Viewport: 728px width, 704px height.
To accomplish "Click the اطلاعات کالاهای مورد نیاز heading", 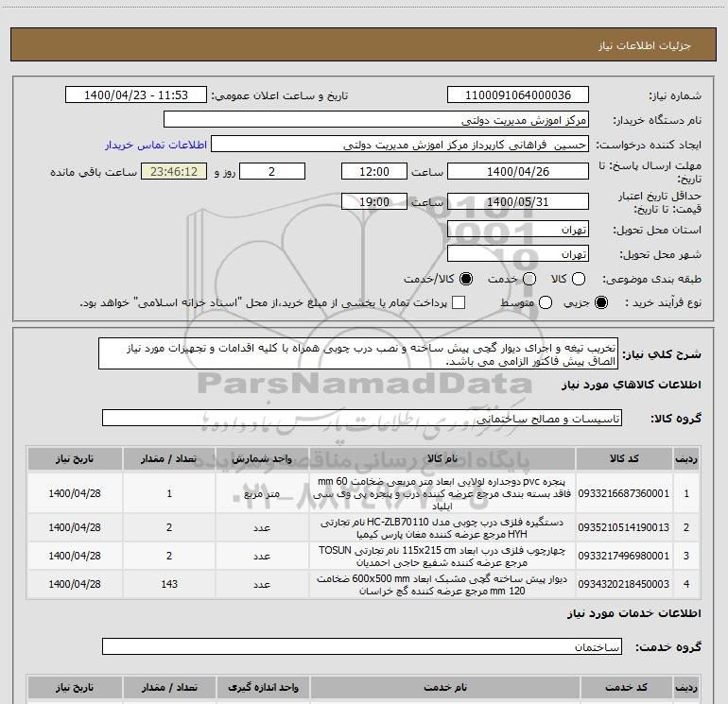I will coord(632,385).
